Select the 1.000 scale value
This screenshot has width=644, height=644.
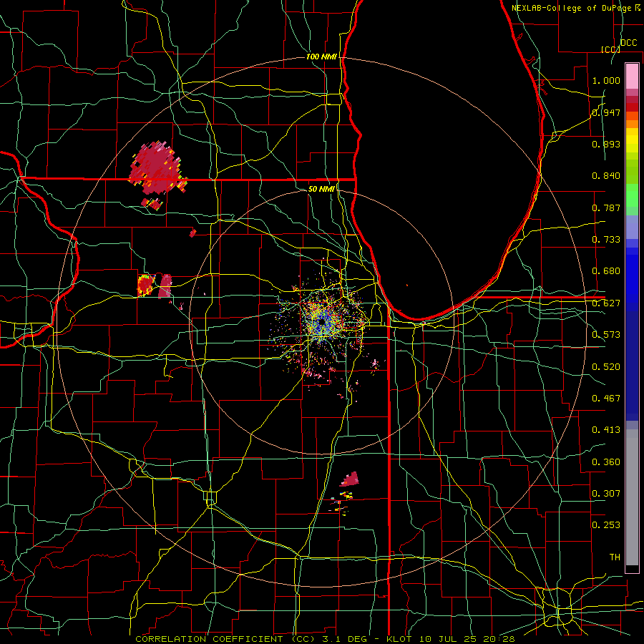(606, 80)
